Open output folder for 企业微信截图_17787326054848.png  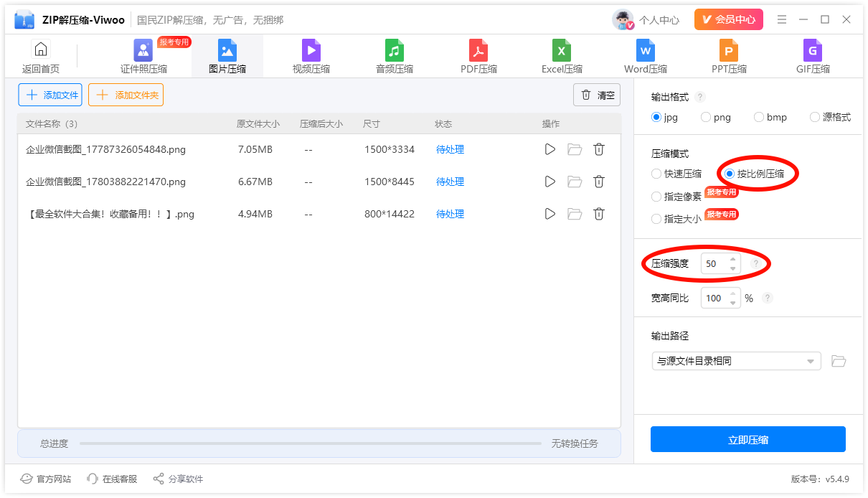575,149
